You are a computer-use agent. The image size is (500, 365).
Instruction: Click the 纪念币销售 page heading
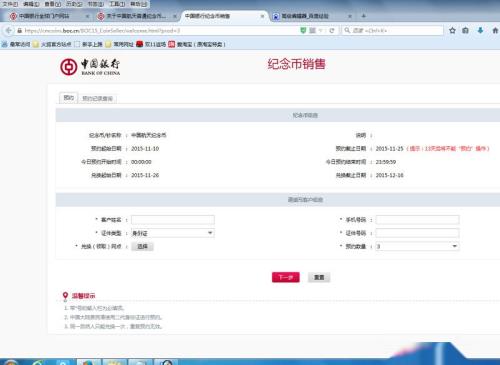tap(296, 64)
